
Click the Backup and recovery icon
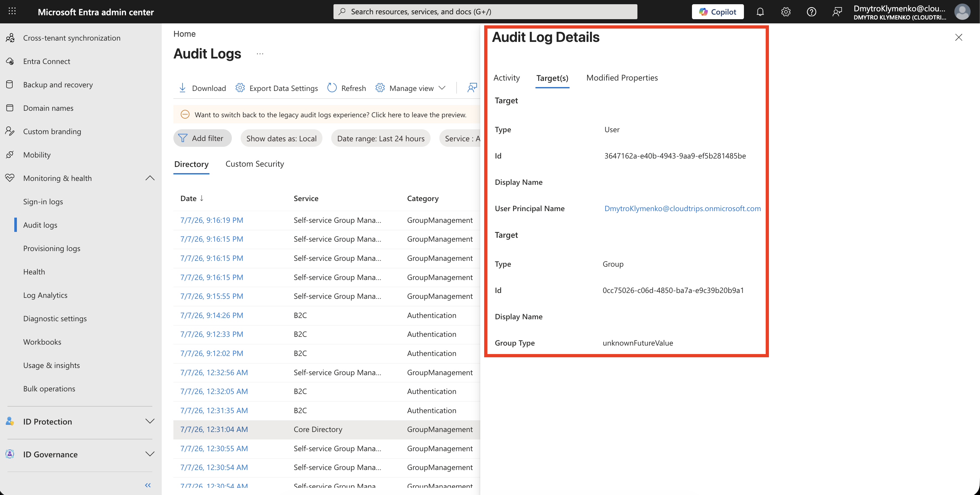(x=10, y=84)
